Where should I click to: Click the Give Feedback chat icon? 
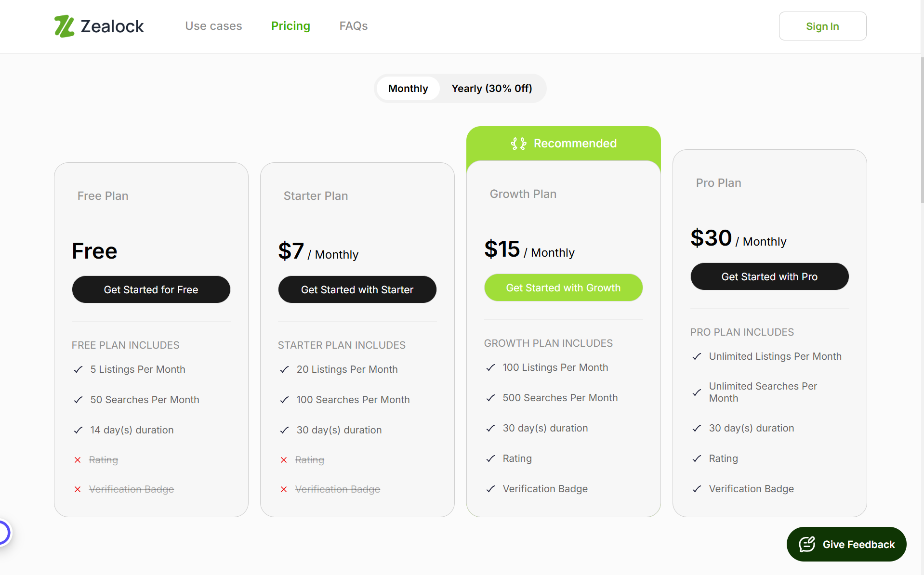[807, 544]
